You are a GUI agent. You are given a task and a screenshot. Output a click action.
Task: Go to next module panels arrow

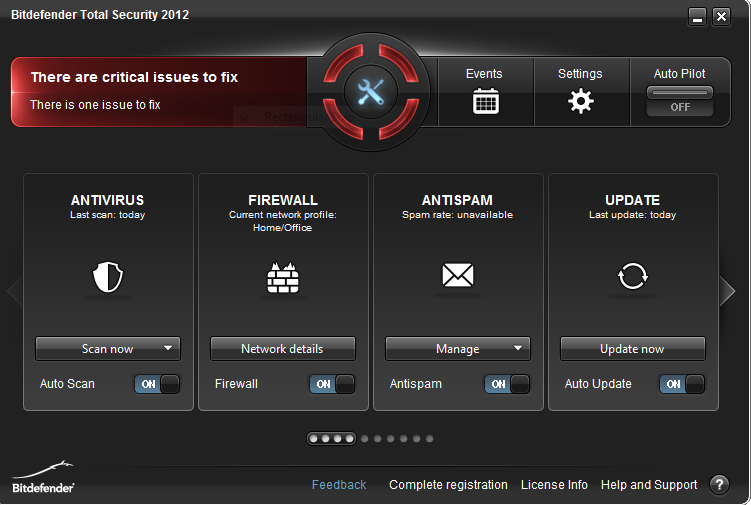click(727, 290)
